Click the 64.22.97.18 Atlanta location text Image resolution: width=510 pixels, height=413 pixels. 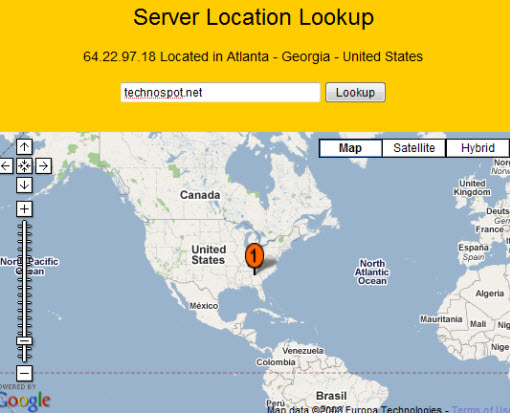pyautogui.click(x=253, y=57)
